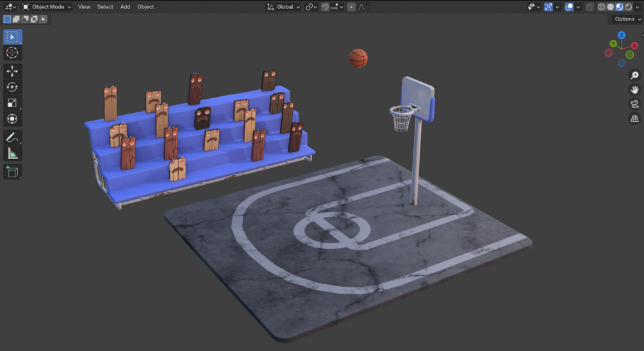
Task: Open the Object Mode dropdown
Action: click(46, 6)
